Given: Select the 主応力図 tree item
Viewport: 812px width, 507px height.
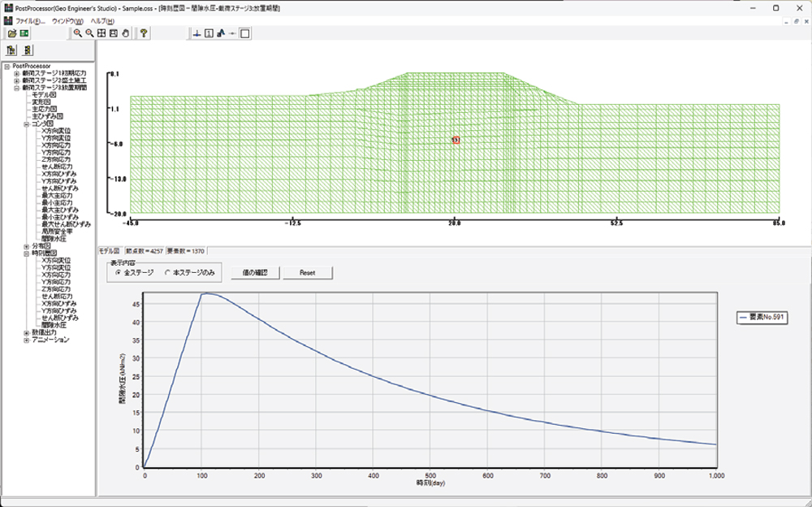Looking at the screenshot, I should click(x=44, y=110).
